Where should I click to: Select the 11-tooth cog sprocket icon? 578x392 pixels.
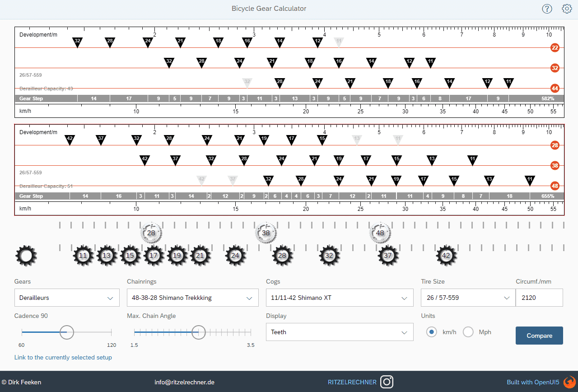pos(83,256)
